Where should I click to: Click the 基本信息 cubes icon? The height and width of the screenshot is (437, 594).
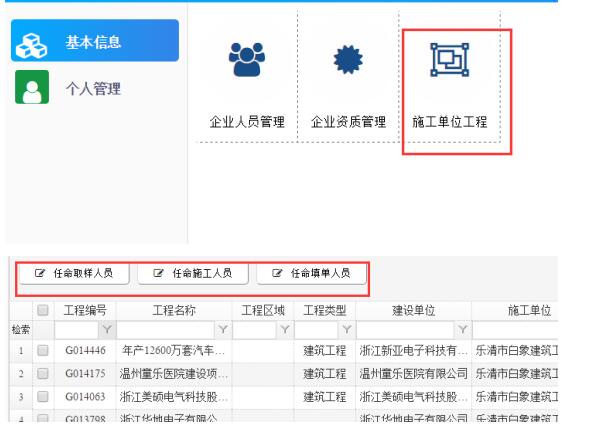[x=31, y=46]
